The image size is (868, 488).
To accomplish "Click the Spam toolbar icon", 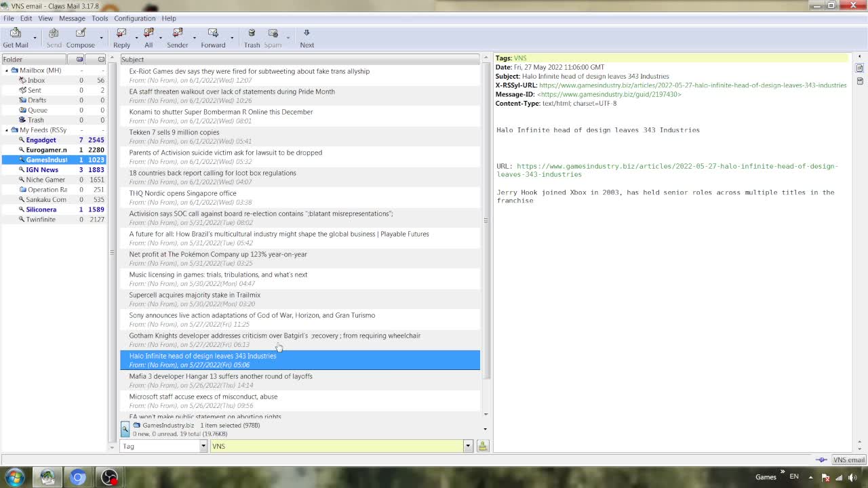I will [273, 33].
